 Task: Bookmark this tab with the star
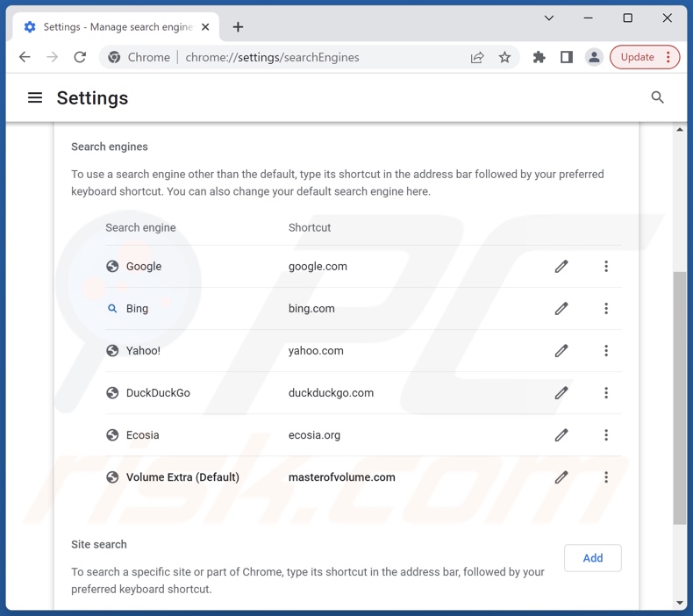504,57
